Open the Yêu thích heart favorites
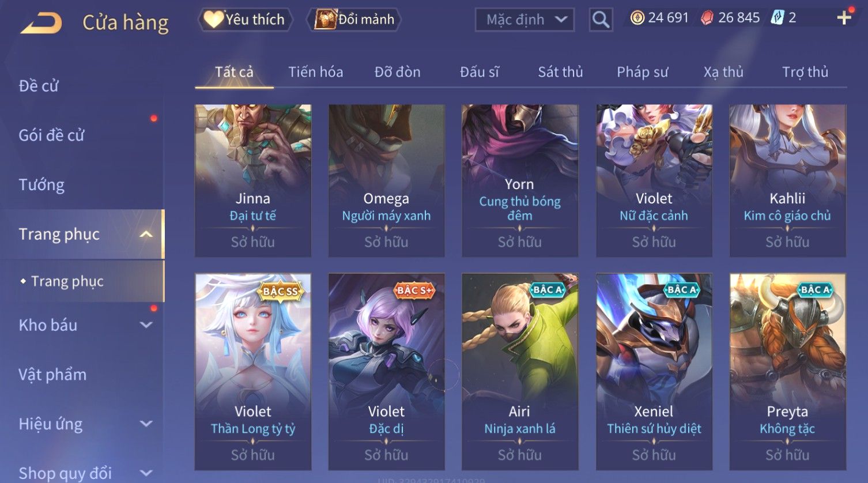 click(245, 20)
